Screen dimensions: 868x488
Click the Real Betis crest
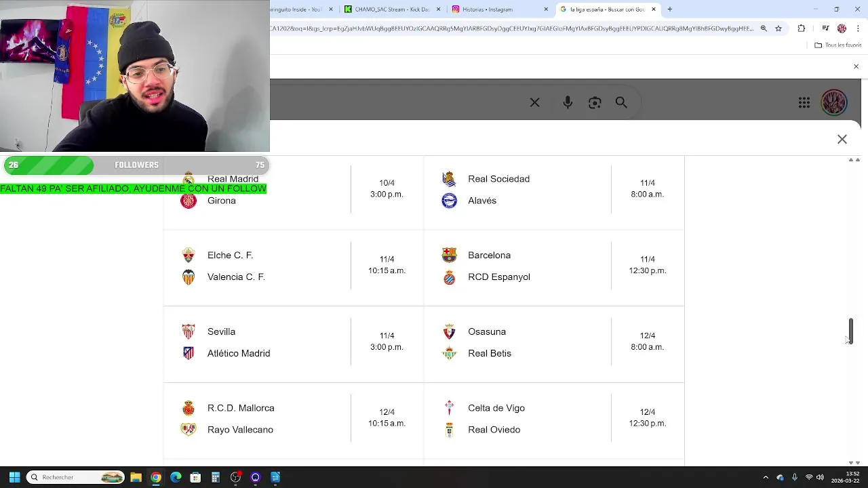click(449, 353)
